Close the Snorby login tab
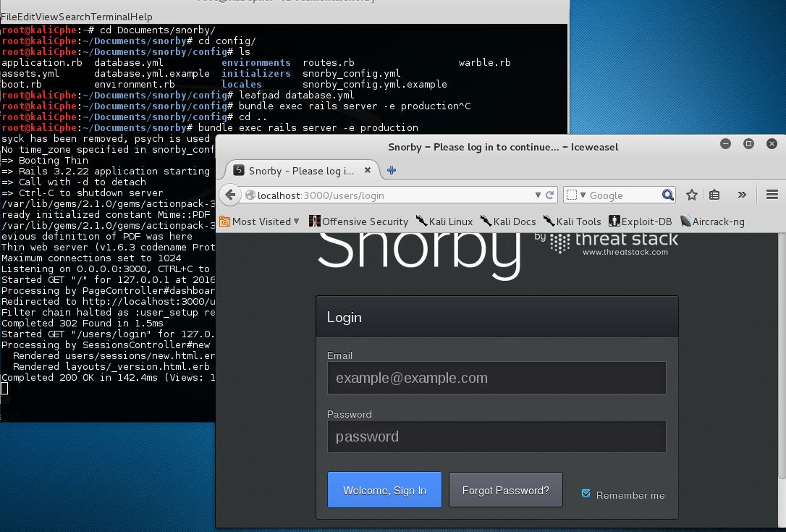 (x=368, y=171)
